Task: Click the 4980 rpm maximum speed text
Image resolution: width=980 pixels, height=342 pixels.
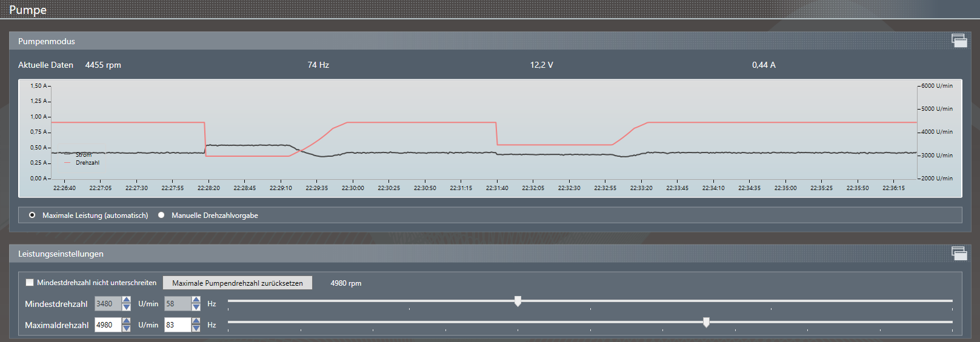Action: click(x=346, y=283)
